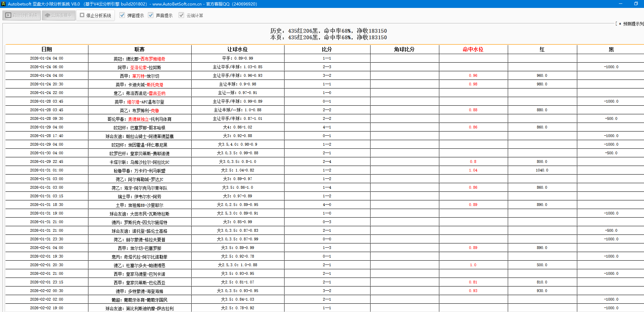The width and height of the screenshot is (644, 312).
Task: Toggle the 弹窗提示 checkbox
Action: (x=122, y=15)
